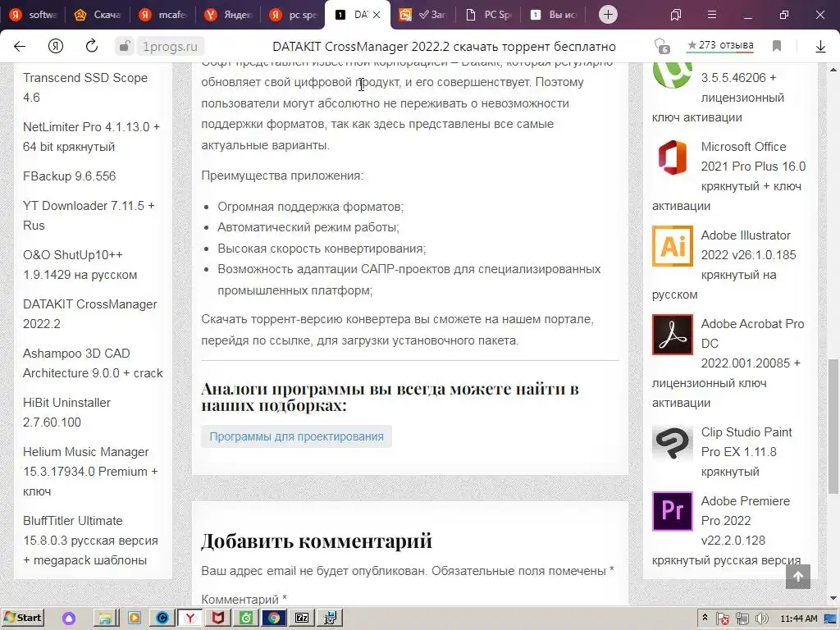Switch to the 'mcafe' browser tab
Image resolution: width=840 pixels, height=630 pixels.
coord(163,15)
